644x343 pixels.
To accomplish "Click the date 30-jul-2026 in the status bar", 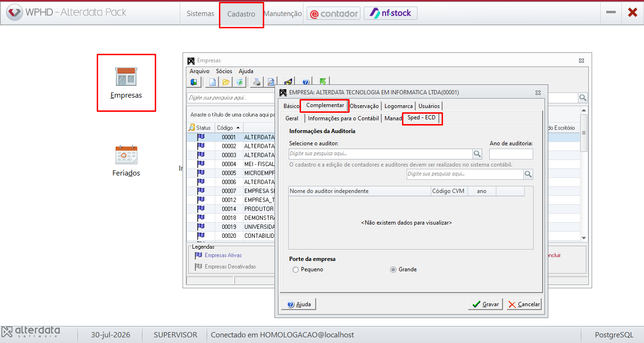I will (110, 335).
